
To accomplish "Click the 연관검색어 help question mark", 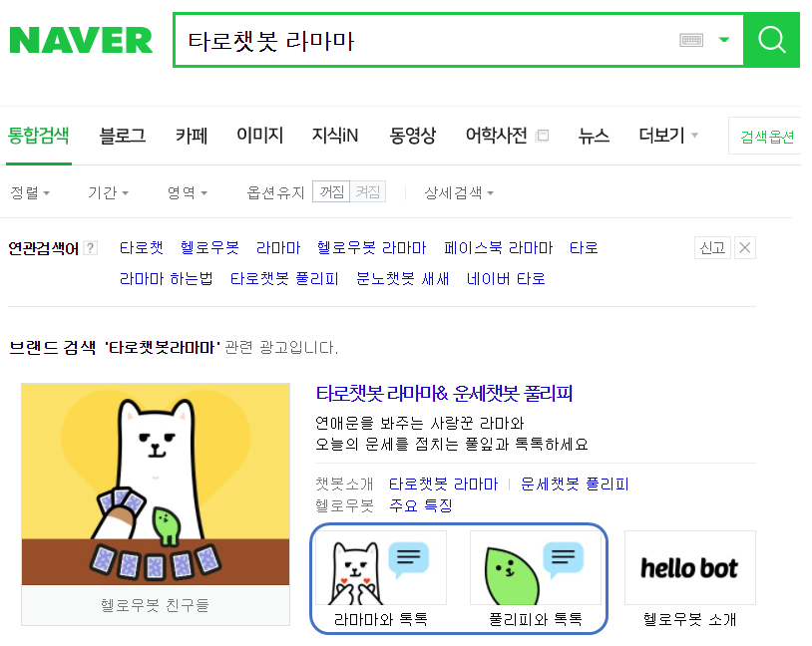I will point(90,248).
